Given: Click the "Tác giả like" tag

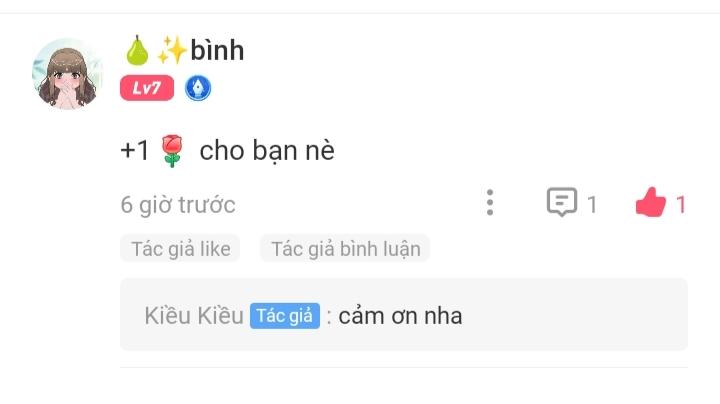Looking at the screenshot, I should (181, 249).
